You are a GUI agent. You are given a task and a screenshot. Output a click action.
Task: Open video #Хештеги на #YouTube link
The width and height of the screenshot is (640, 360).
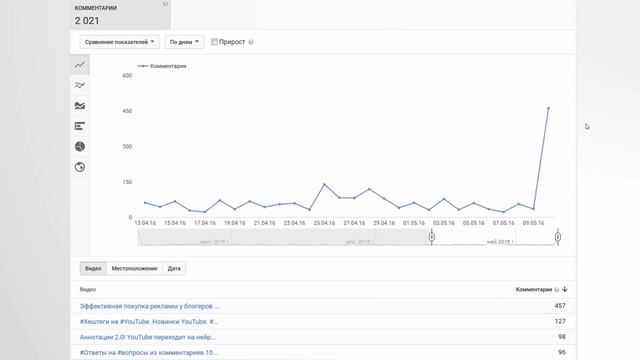coord(149,322)
